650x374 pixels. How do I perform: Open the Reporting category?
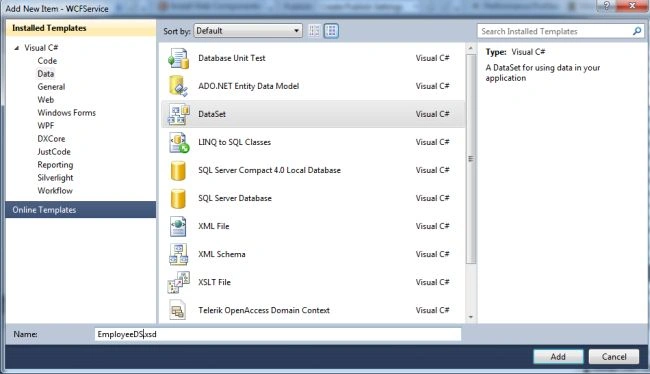pyautogui.click(x=55, y=165)
